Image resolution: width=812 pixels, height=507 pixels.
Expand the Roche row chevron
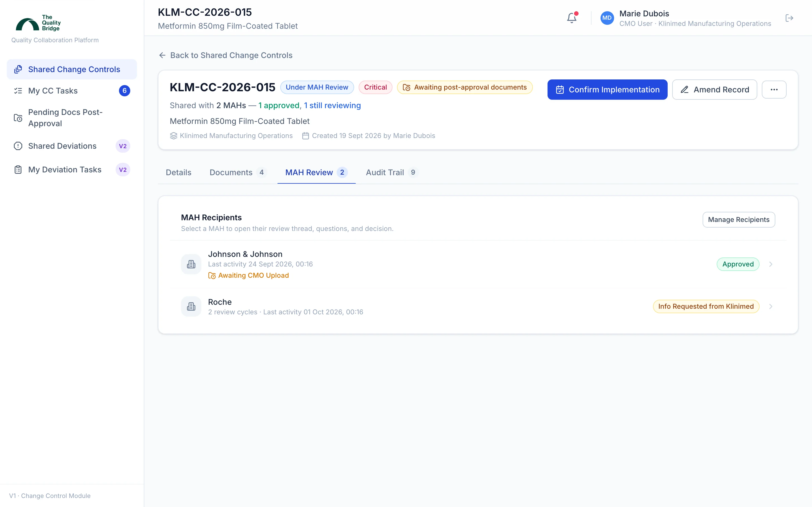(771, 306)
